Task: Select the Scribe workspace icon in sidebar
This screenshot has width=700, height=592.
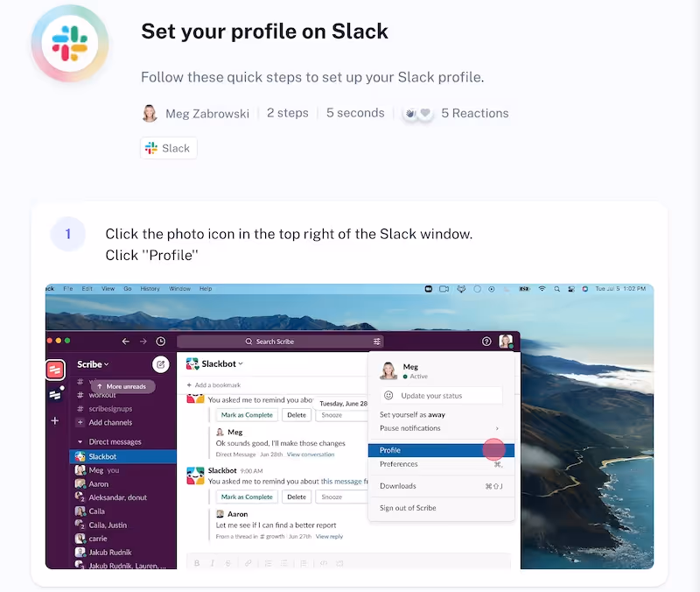Action: pos(55,370)
